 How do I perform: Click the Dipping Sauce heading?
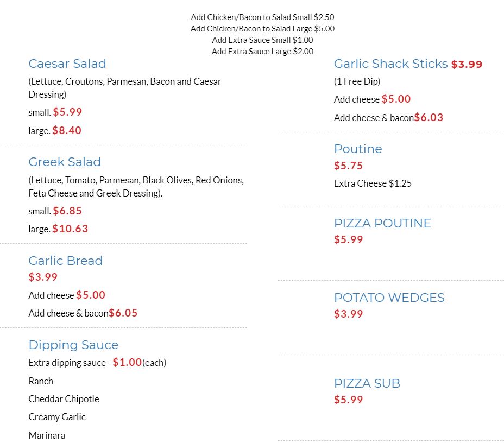(73, 345)
